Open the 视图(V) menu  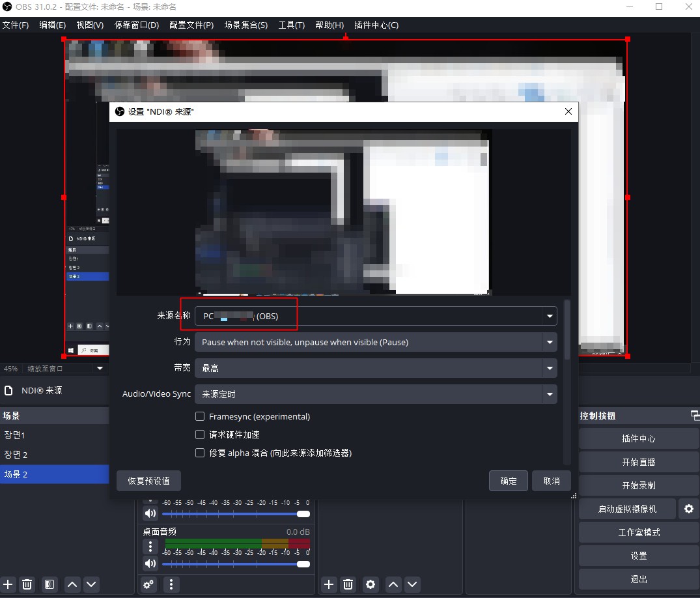(90, 25)
